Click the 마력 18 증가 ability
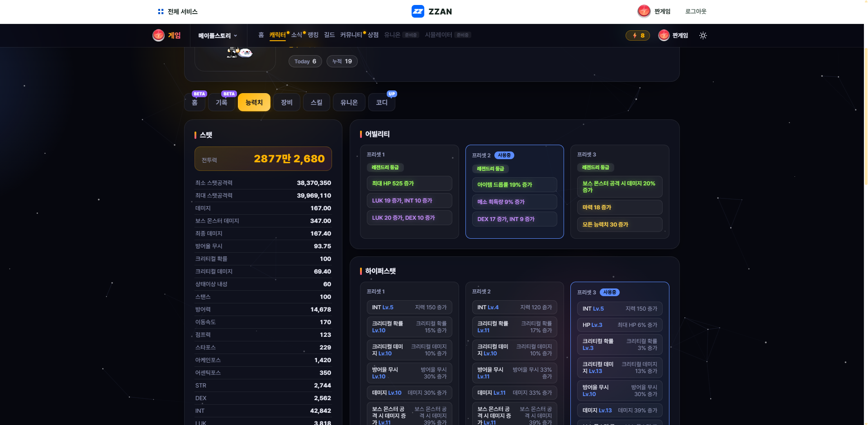Viewport: 868px width, 425px height. pyautogui.click(x=620, y=208)
